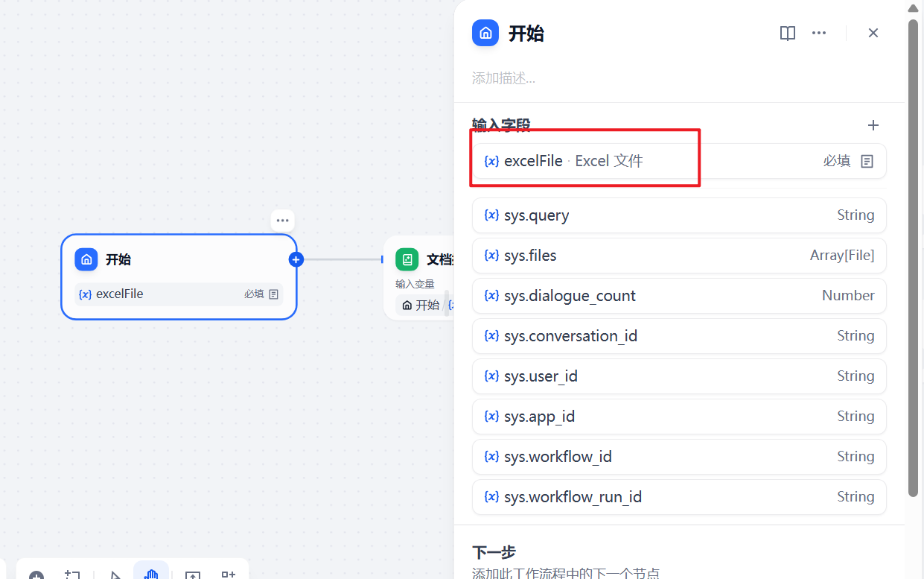Click the blue plus handle on 开始 node

296,259
